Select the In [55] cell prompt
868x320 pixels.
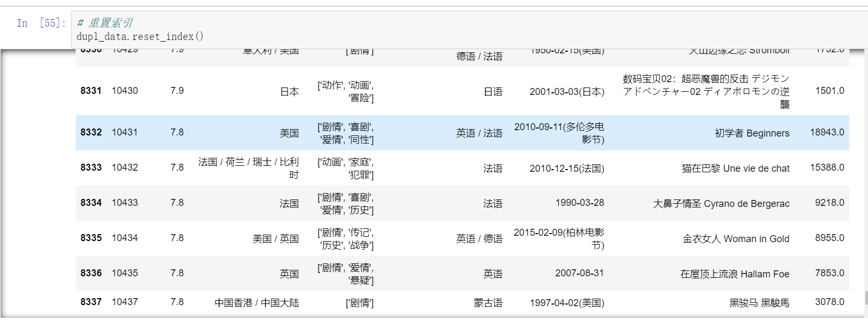42,23
